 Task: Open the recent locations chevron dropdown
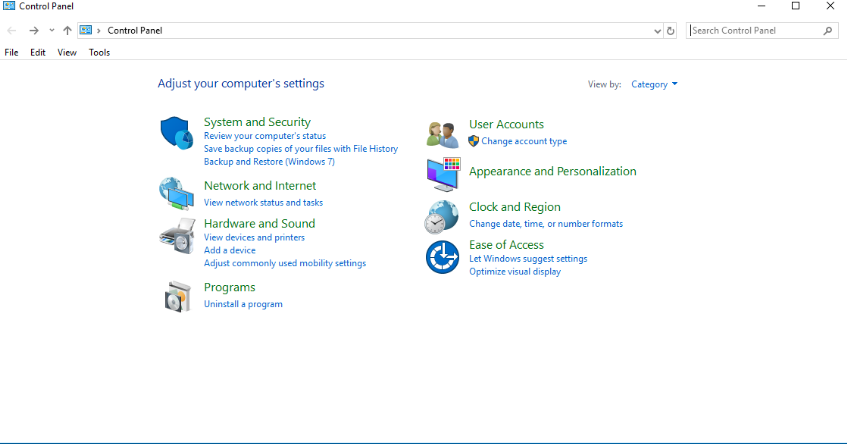pyautogui.click(x=52, y=31)
